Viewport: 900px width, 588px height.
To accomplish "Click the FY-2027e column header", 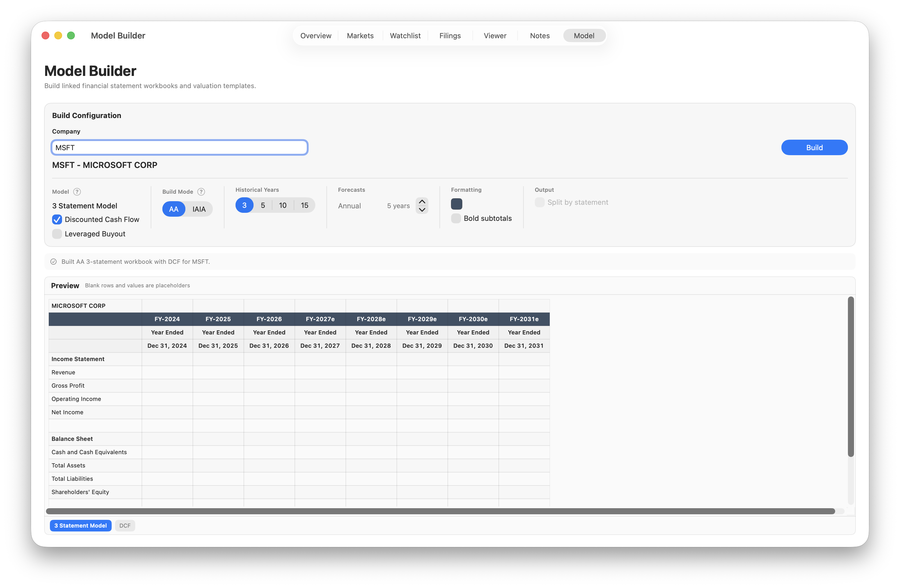I will (320, 319).
